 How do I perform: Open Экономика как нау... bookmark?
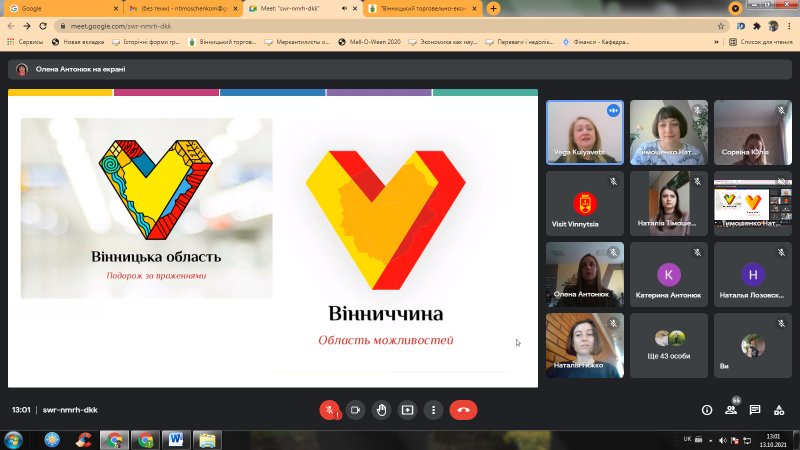pos(443,42)
